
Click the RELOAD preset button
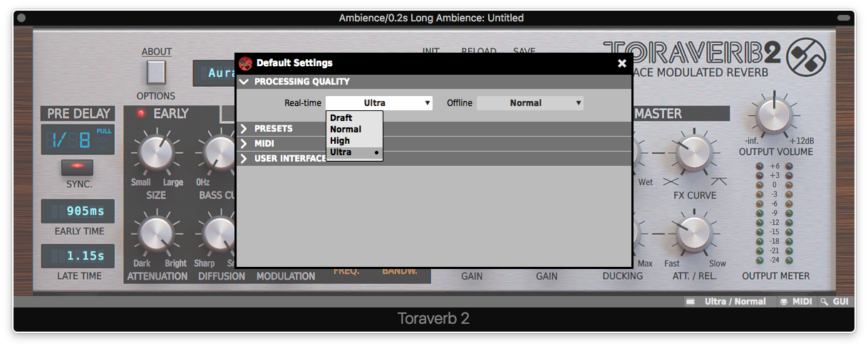[478, 51]
